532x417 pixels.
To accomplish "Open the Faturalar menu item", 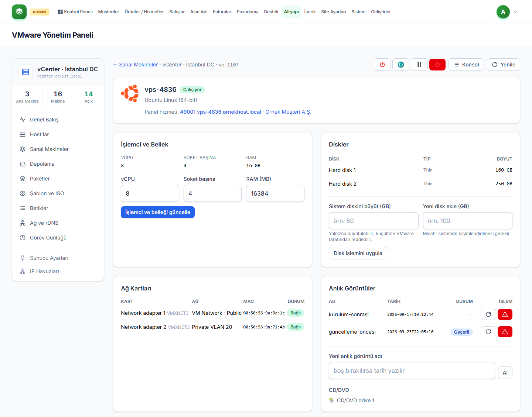I will point(222,12).
